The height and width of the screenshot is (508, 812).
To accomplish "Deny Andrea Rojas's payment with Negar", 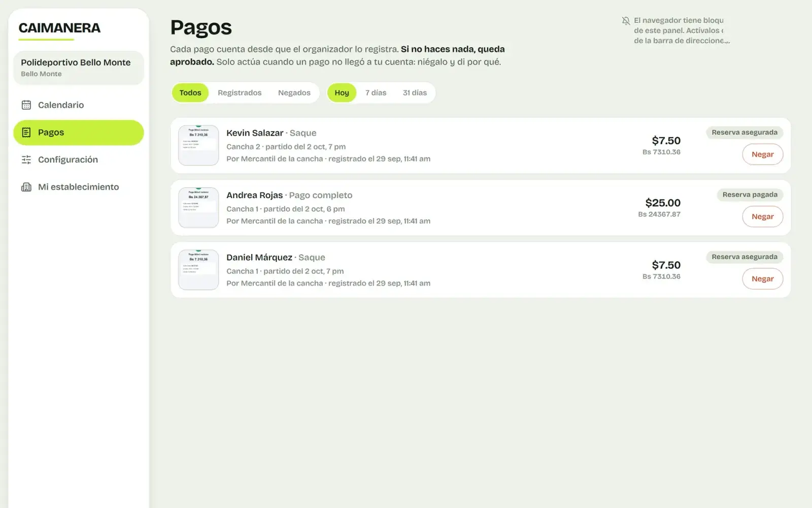I will tap(762, 216).
